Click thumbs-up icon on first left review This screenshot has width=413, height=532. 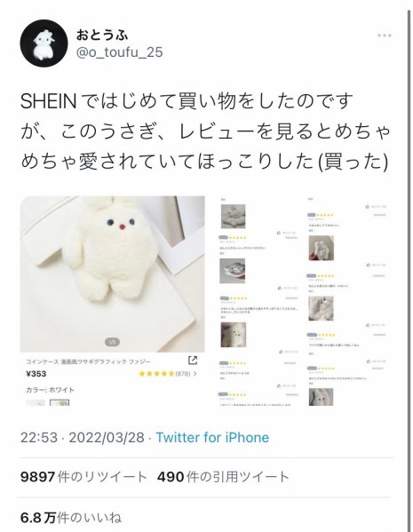[x=279, y=233]
